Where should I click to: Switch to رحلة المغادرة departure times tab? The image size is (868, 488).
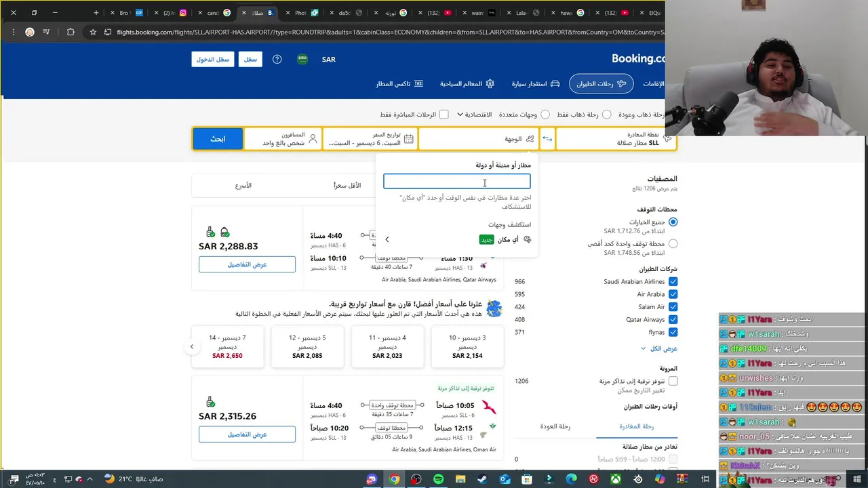(636, 426)
